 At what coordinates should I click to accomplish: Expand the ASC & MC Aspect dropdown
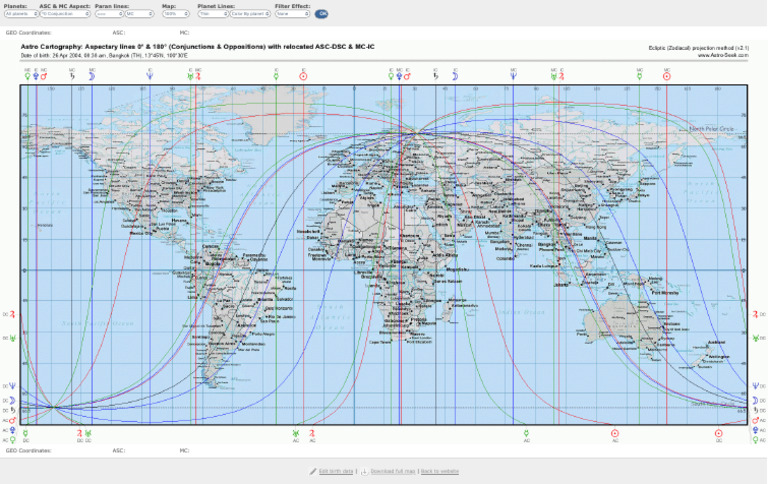click(63, 14)
